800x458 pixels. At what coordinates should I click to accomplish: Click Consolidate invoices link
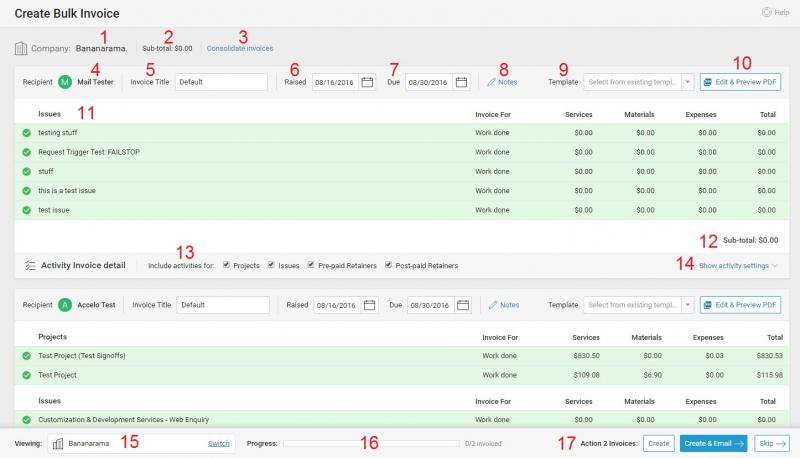pos(239,48)
